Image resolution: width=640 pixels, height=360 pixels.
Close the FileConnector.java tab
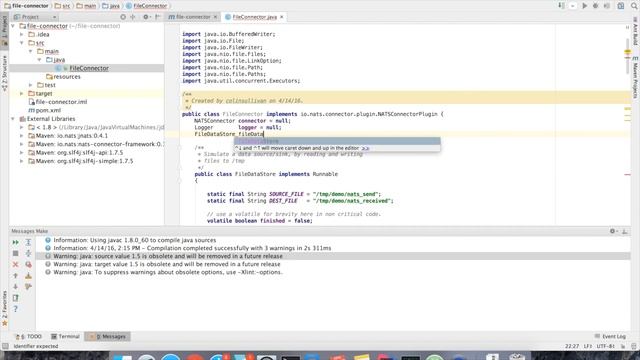282,17
